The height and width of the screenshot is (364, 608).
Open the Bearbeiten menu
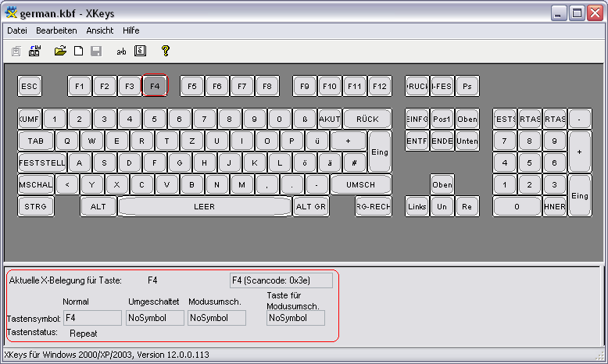point(56,30)
